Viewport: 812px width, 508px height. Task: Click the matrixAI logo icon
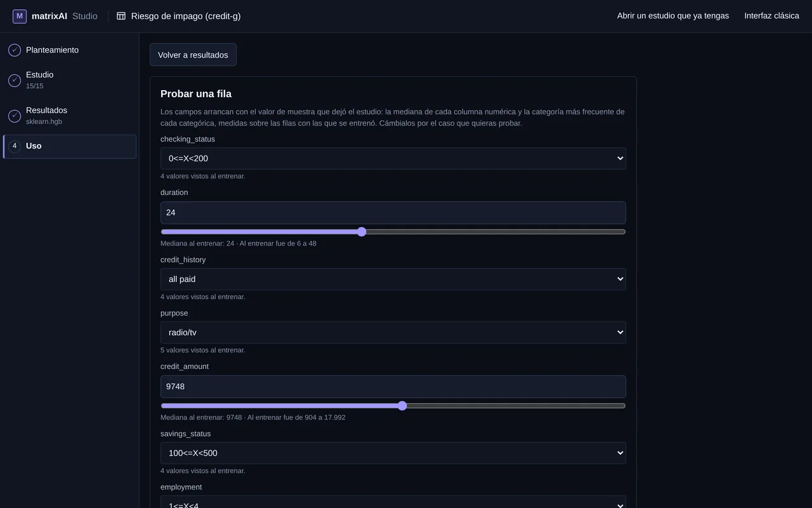coord(20,16)
